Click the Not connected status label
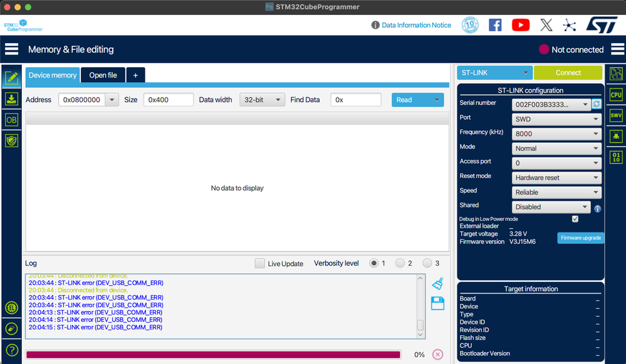 click(x=577, y=49)
